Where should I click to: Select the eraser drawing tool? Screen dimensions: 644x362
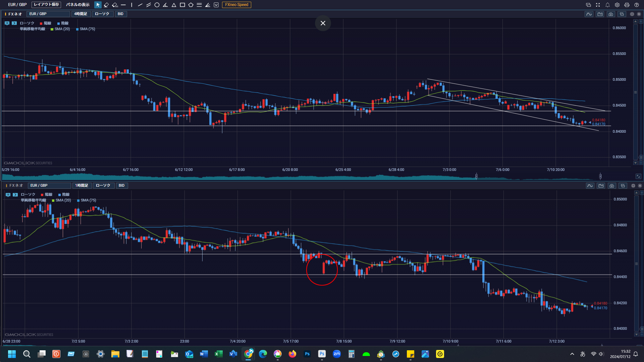(x=106, y=5)
